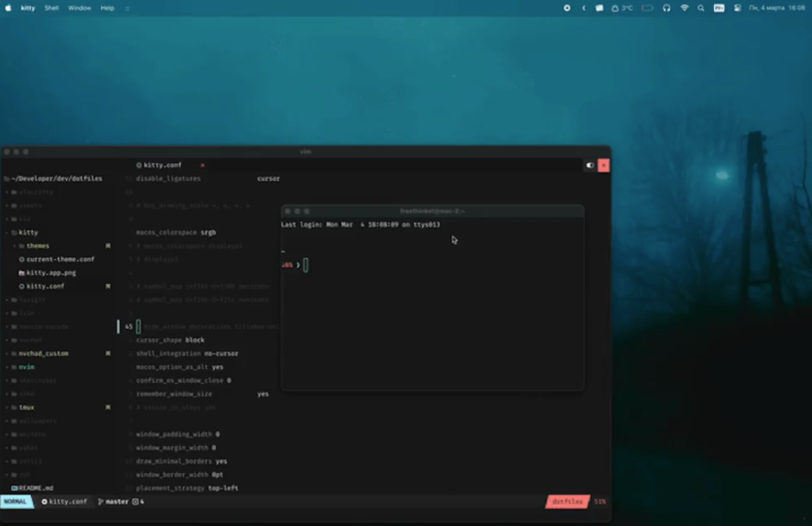
Task: Open Spotlight search
Action: click(x=700, y=8)
